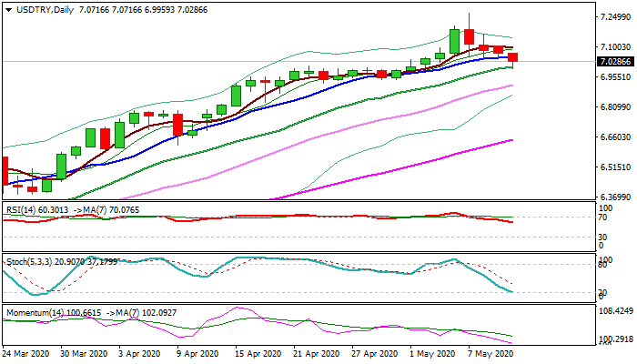
Task: Select the 24 Mar 2020 date label
Action: pos(26,354)
